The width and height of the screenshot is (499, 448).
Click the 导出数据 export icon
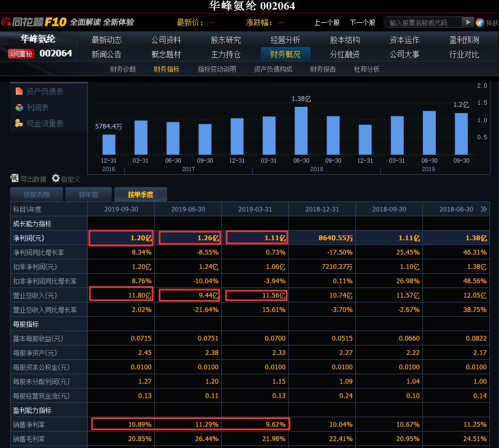click(14, 179)
